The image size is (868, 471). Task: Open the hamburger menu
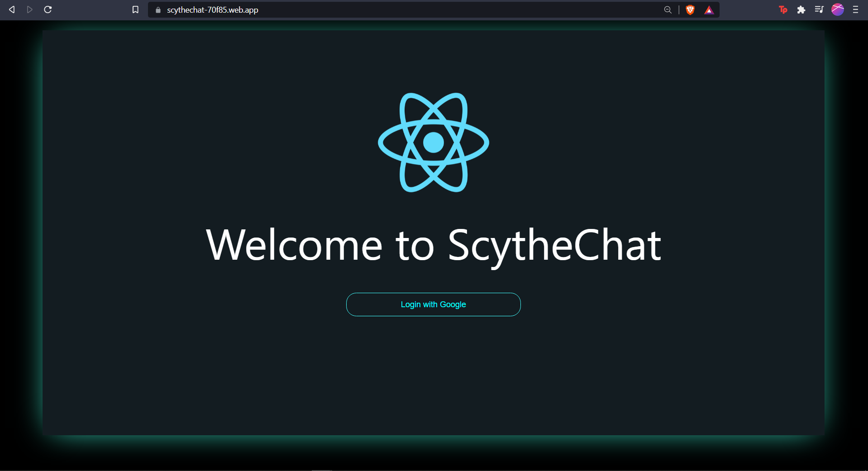click(x=855, y=10)
